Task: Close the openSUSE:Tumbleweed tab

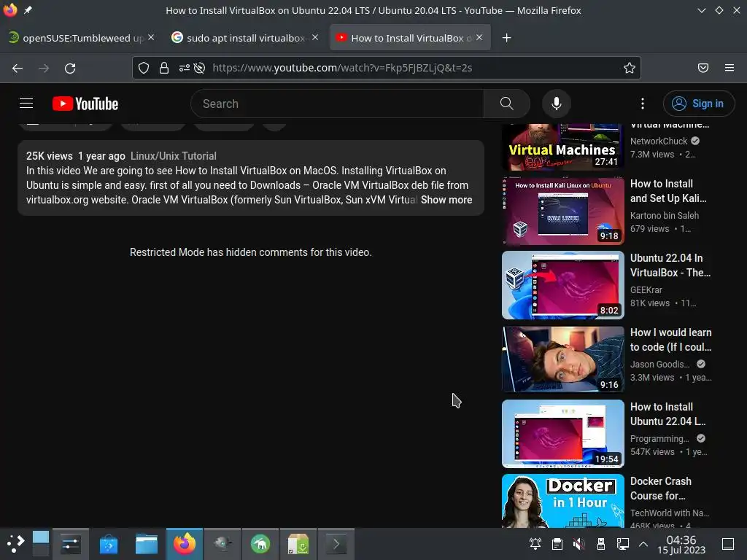Action: 151,37
